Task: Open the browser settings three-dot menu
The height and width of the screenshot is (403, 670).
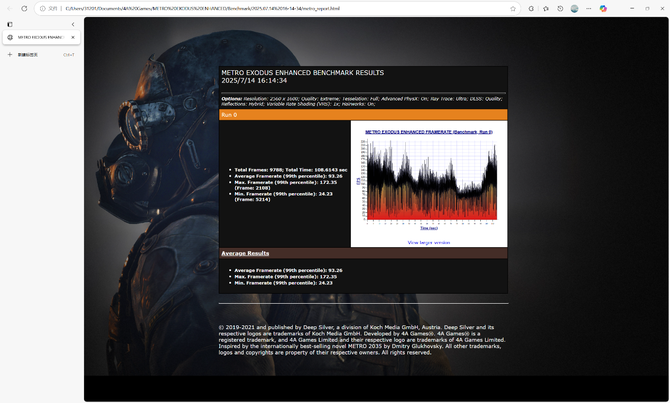Action: click(589, 9)
